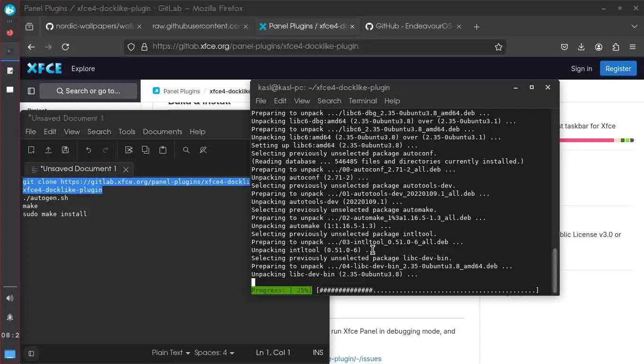This screenshot has width=644, height=364.
Task: Open Panel Plugins breadcrumb link
Action: point(181,91)
